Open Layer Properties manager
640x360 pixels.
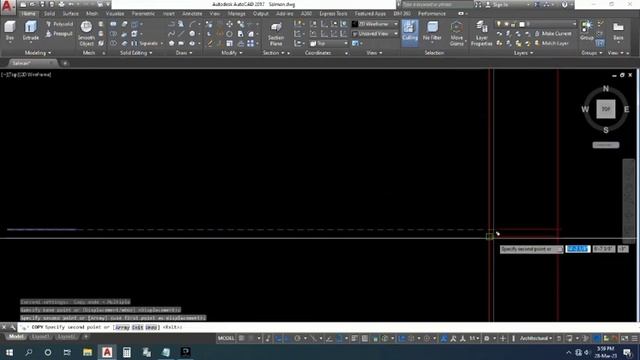click(482, 33)
